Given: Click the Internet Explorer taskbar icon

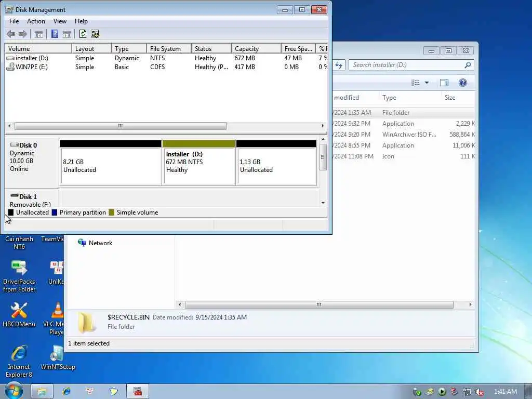Looking at the screenshot, I should (x=66, y=392).
